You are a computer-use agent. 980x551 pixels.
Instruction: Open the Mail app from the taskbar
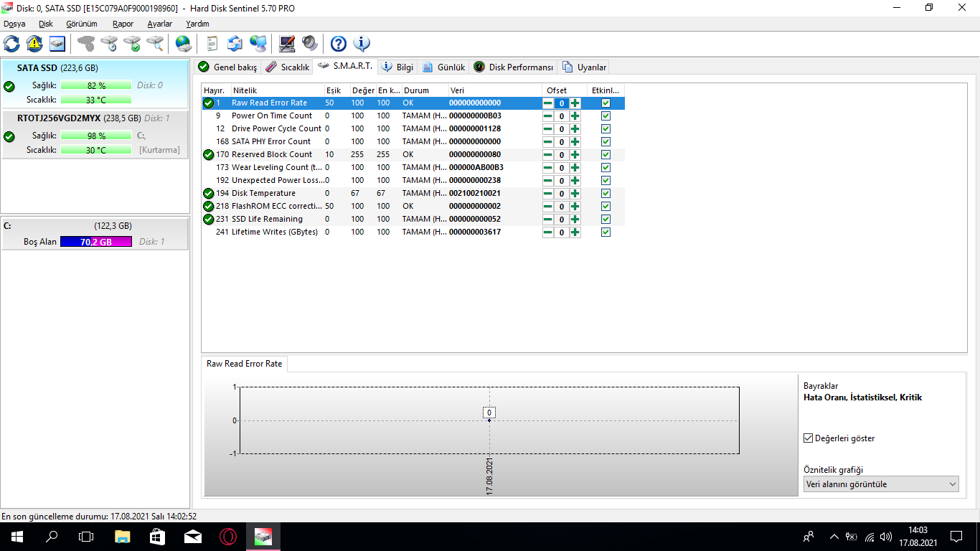point(193,536)
